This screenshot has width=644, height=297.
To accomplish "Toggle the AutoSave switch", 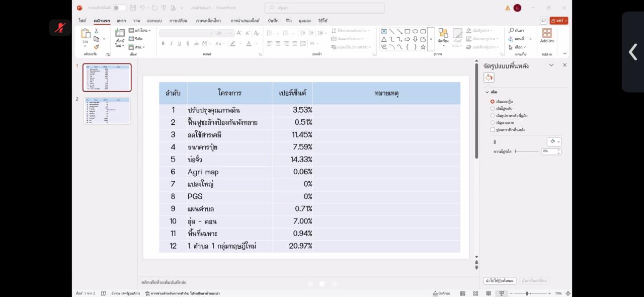I will [x=120, y=8].
